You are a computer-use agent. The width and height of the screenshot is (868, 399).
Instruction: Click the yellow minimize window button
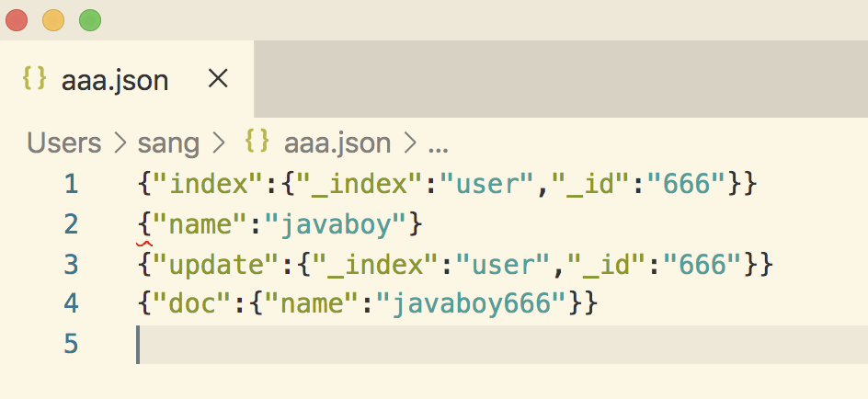pos(53,19)
